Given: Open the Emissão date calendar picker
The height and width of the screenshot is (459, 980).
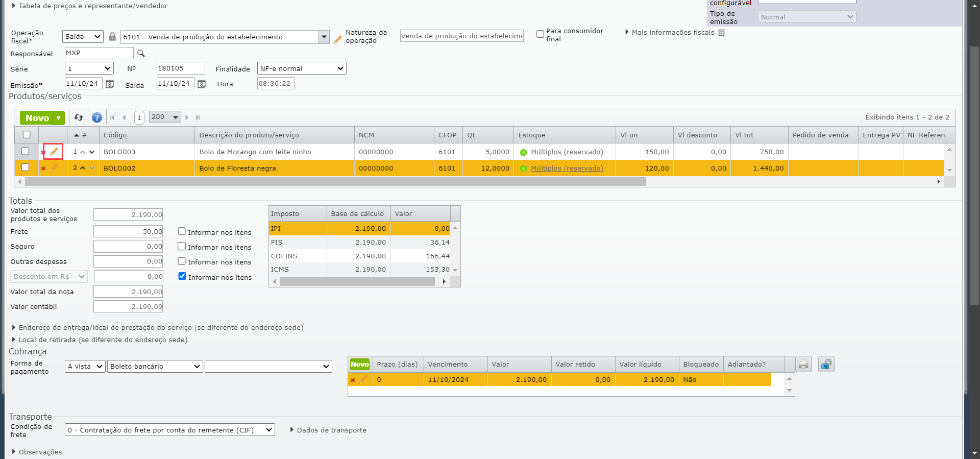Looking at the screenshot, I should click(x=110, y=84).
